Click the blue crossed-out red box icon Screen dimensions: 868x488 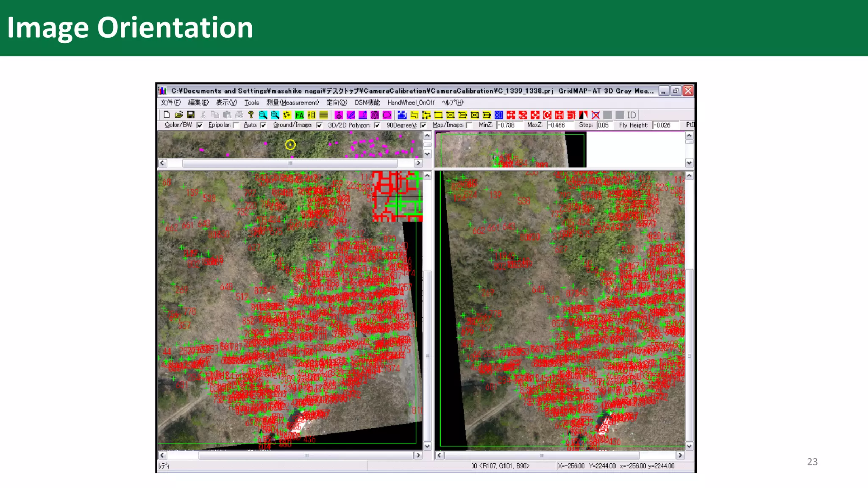click(x=595, y=115)
